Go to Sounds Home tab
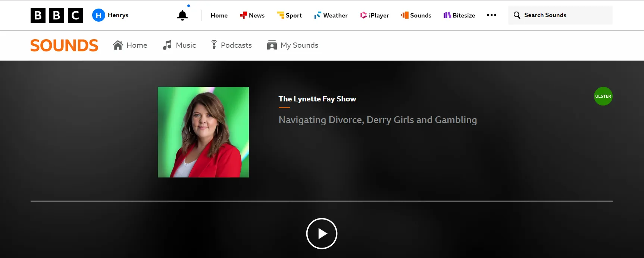644x258 pixels. pos(130,45)
